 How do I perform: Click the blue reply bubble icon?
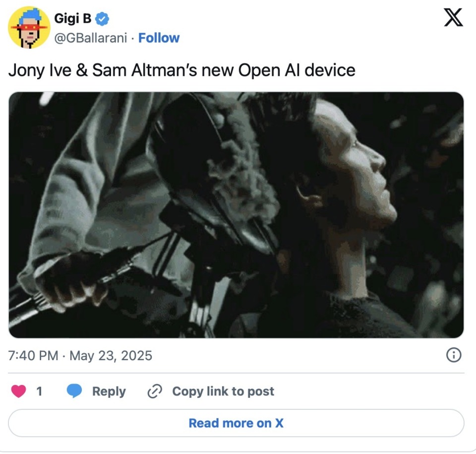(74, 391)
